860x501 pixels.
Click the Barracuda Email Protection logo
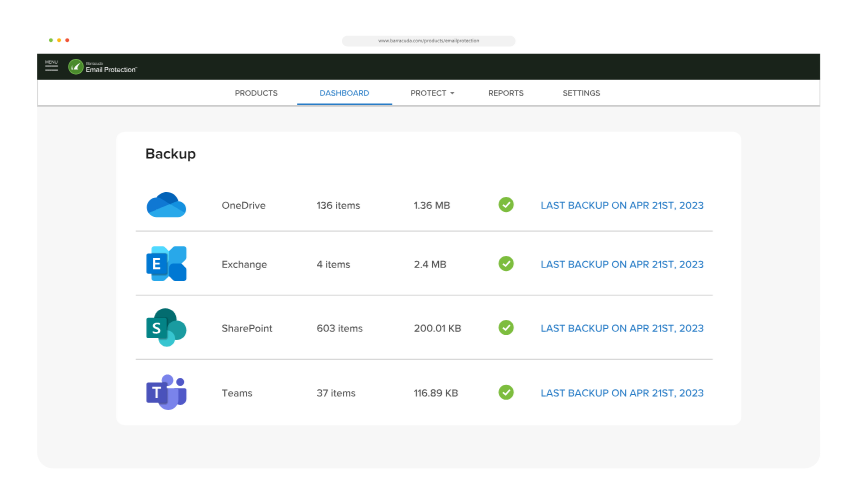tap(103, 67)
